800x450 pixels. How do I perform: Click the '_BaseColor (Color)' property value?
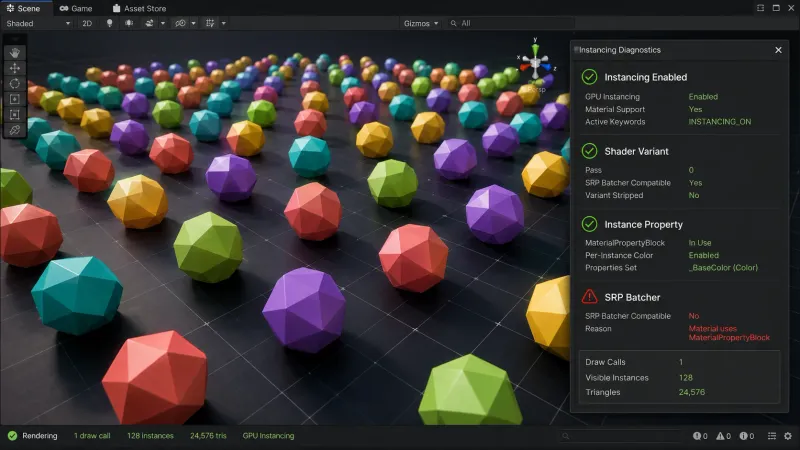pyautogui.click(x=723, y=267)
